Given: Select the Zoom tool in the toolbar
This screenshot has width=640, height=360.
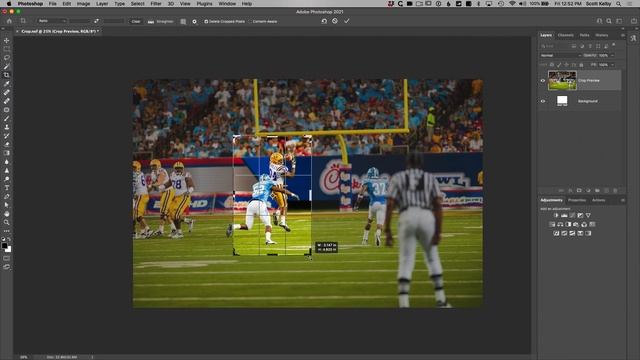Looking at the screenshot, I should tap(7, 222).
